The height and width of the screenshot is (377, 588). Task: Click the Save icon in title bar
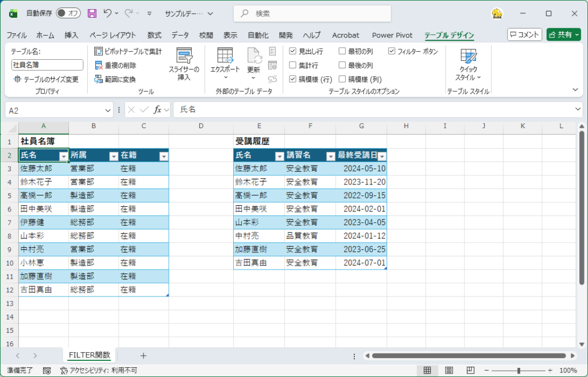coord(92,13)
